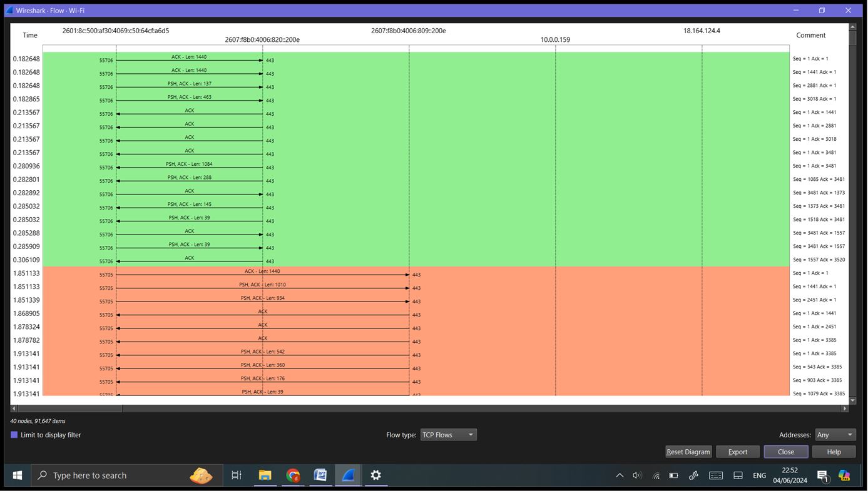Click the Reset Diagram button
868x493 pixels.
tap(688, 451)
